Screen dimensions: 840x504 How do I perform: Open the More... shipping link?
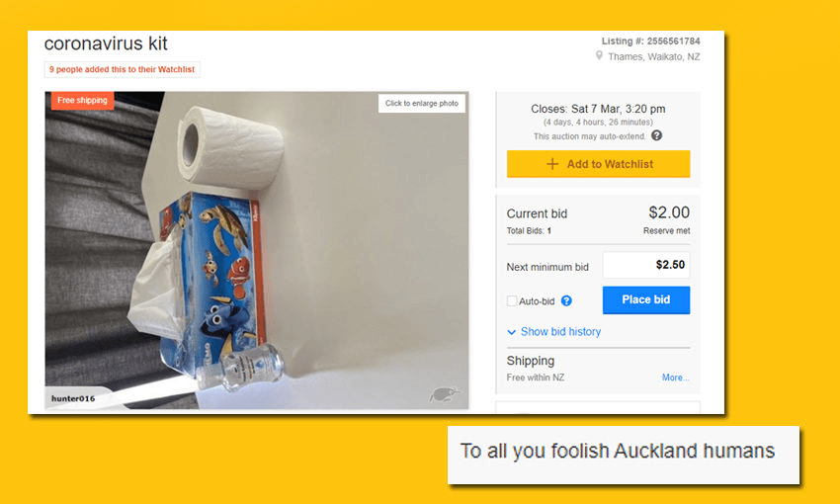click(676, 378)
